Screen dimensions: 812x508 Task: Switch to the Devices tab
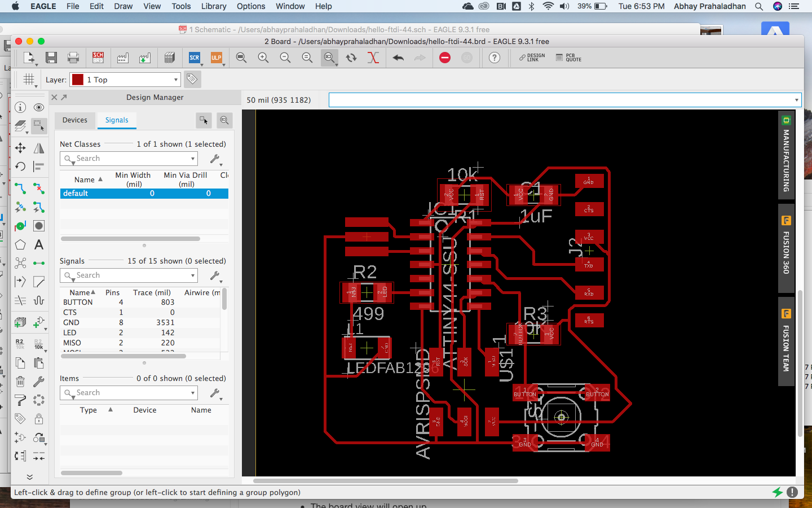(75, 120)
